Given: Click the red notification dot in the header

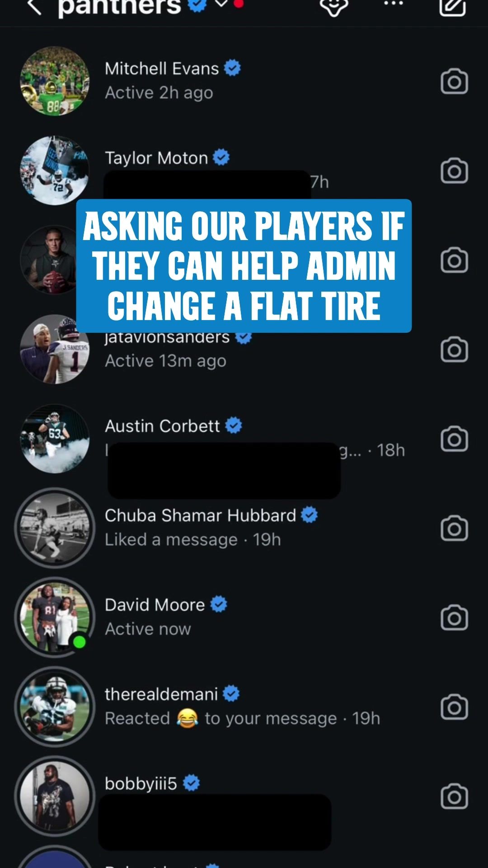Looking at the screenshot, I should (x=239, y=5).
